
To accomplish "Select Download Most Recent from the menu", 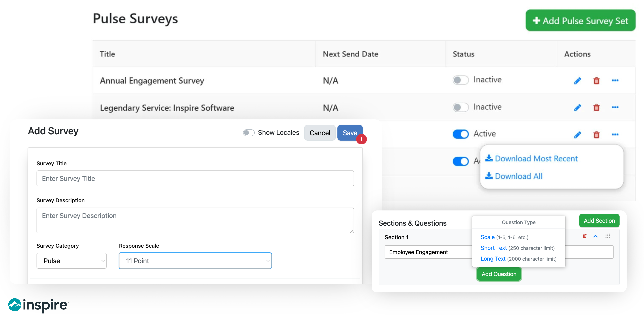I will coord(536,158).
